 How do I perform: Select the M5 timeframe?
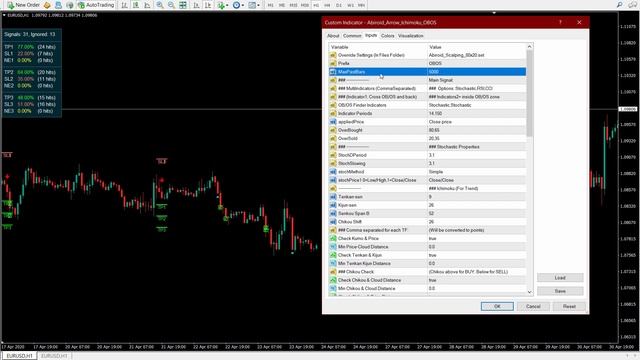click(282, 5)
